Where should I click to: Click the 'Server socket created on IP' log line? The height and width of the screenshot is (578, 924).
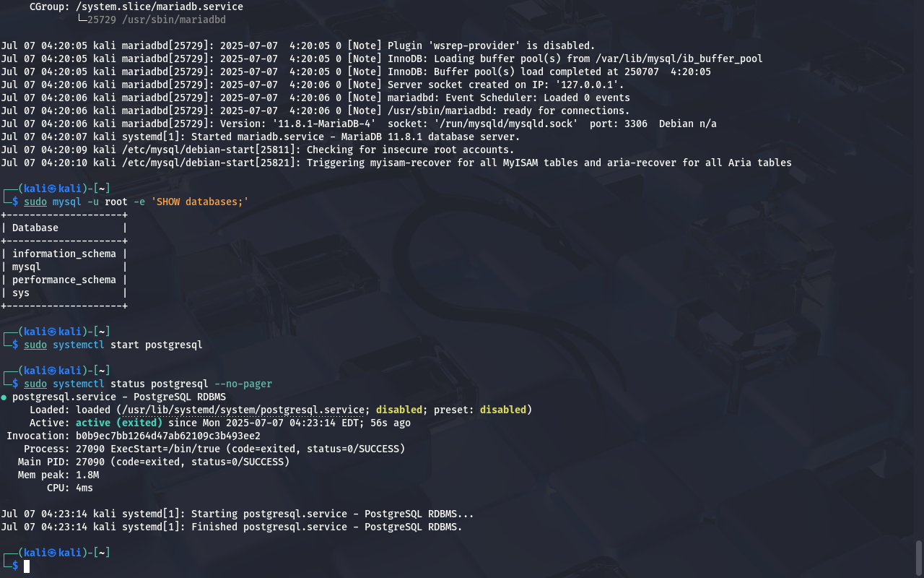click(x=313, y=85)
